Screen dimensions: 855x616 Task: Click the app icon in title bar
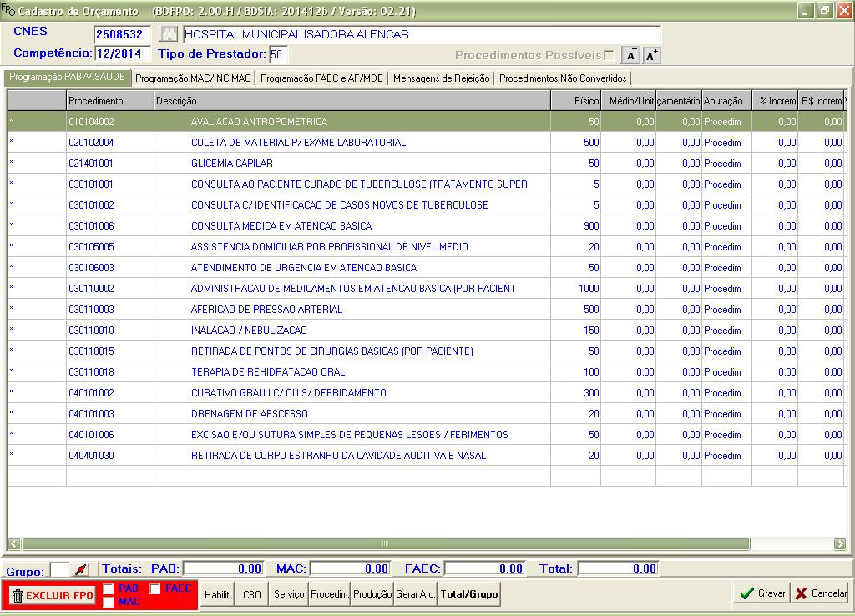(8, 11)
